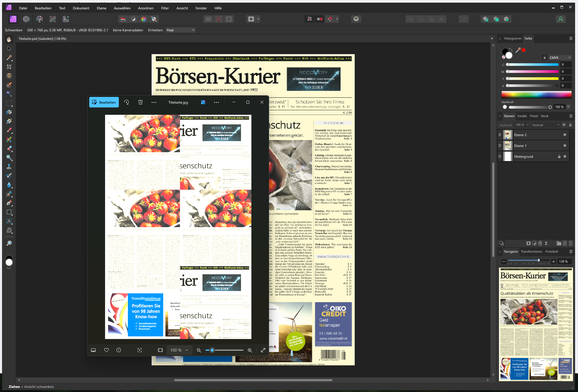Open the CMYK color model dropdown

click(560, 58)
